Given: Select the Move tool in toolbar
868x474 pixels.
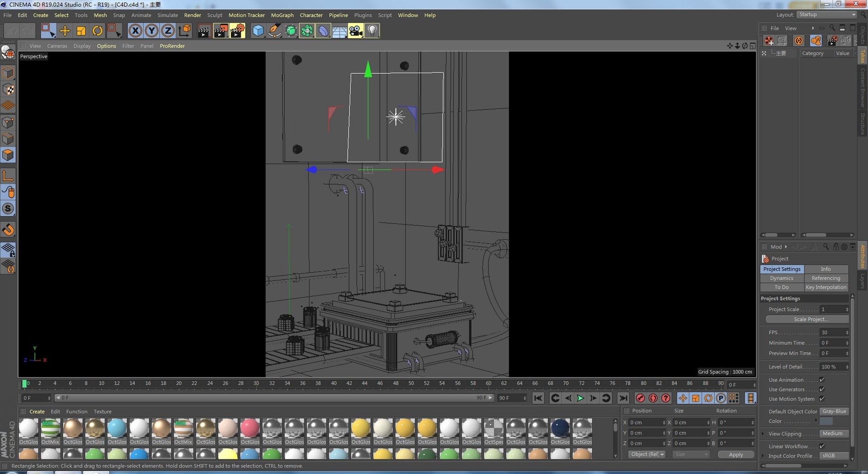Looking at the screenshot, I should [65, 31].
